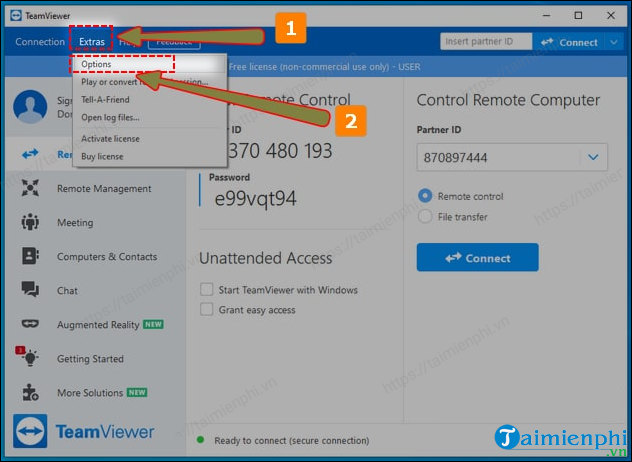Maximize the TeamViewer window
Screen dimensions: 632x462
point(578,15)
